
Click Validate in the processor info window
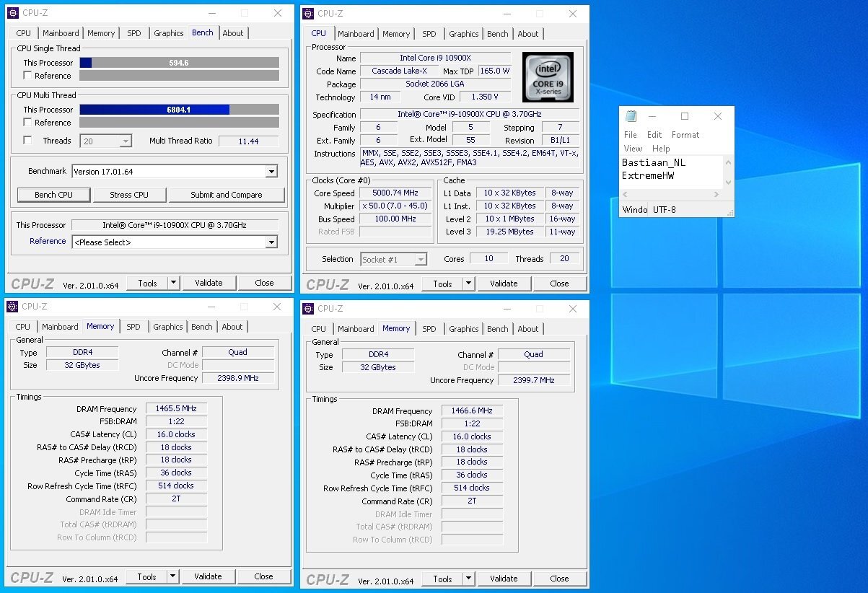(504, 284)
